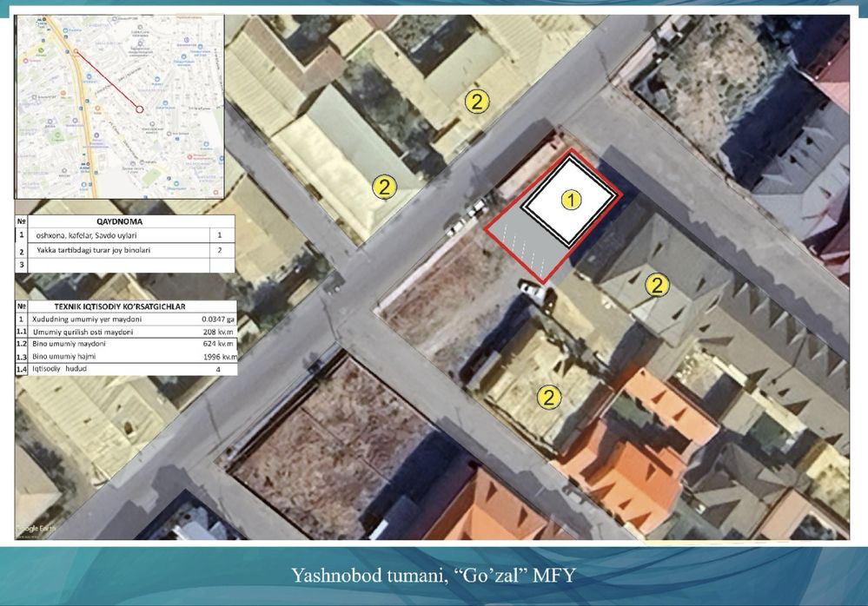This screenshot has width=868, height=606.
Task: Click the value "0.0347 ga"
Action: (x=218, y=319)
